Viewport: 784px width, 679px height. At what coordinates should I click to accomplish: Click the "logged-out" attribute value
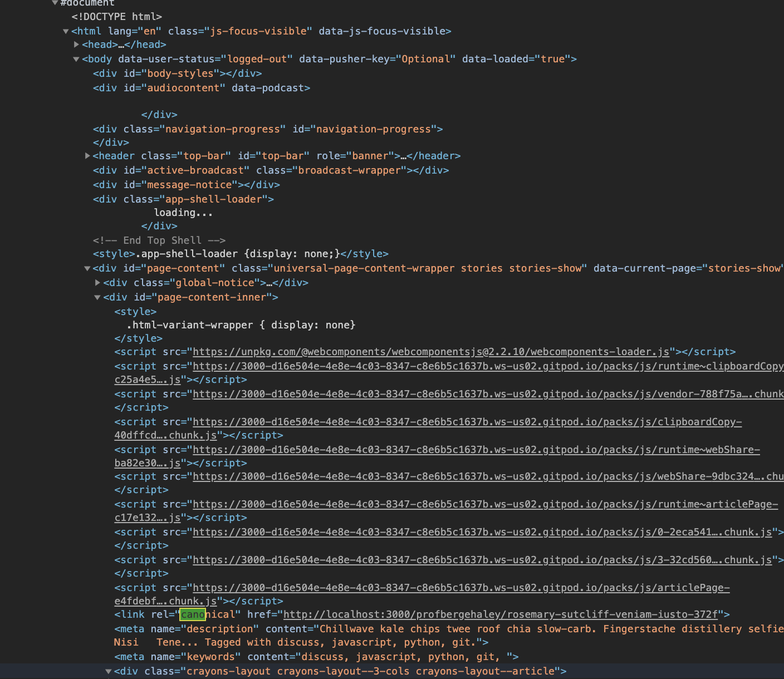click(257, 59)
